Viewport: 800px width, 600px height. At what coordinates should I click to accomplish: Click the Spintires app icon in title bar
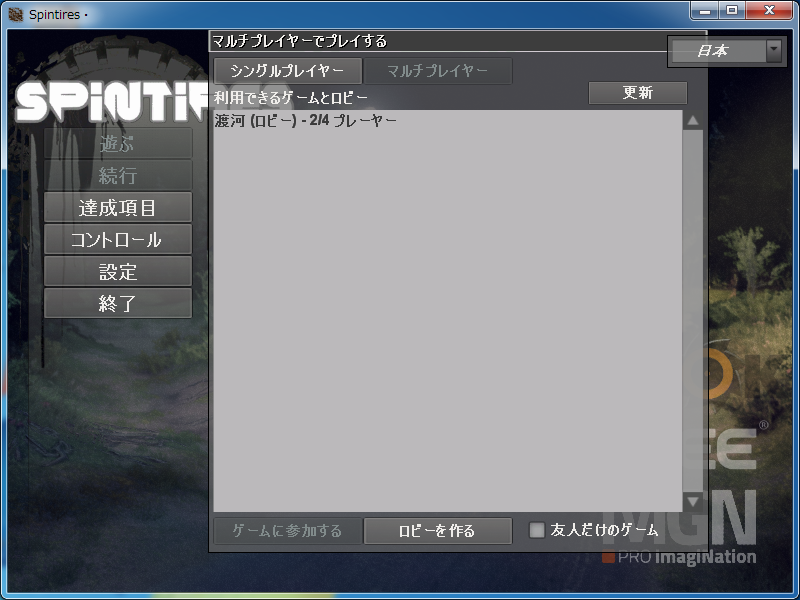tap(16, 14)
